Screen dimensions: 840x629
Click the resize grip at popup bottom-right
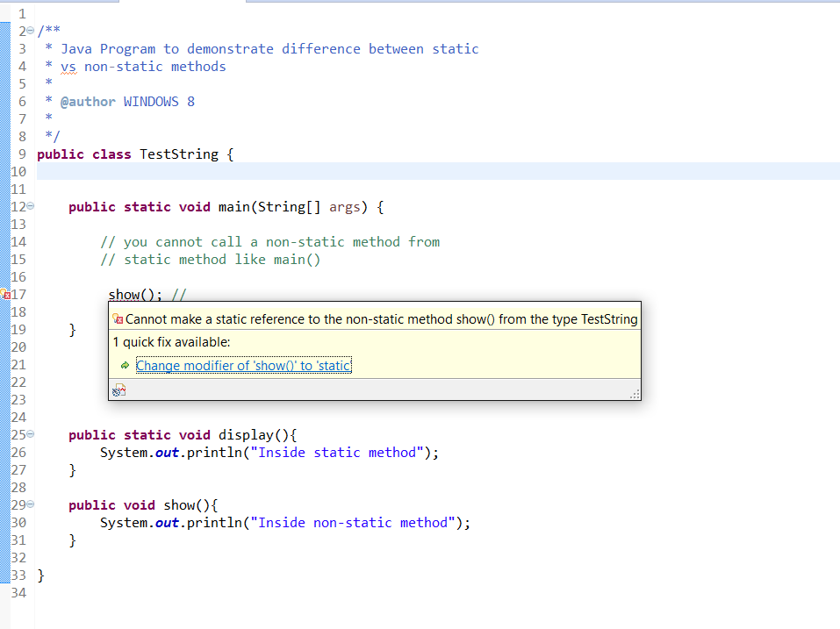(x=635, y=393)
